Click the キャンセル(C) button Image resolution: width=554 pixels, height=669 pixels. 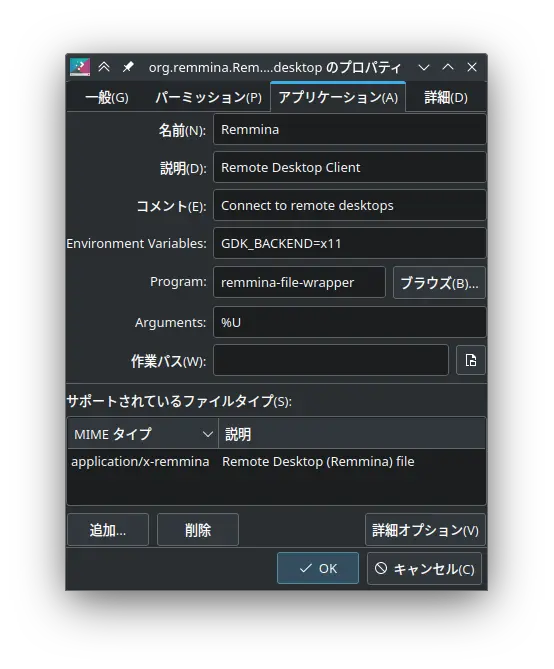click(x=424, y=568)
